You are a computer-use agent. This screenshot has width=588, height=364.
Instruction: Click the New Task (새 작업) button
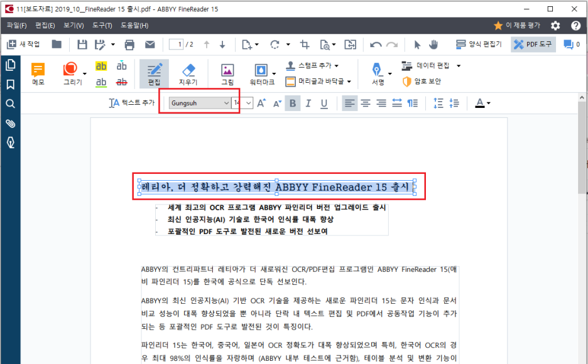tap(23, 44)
